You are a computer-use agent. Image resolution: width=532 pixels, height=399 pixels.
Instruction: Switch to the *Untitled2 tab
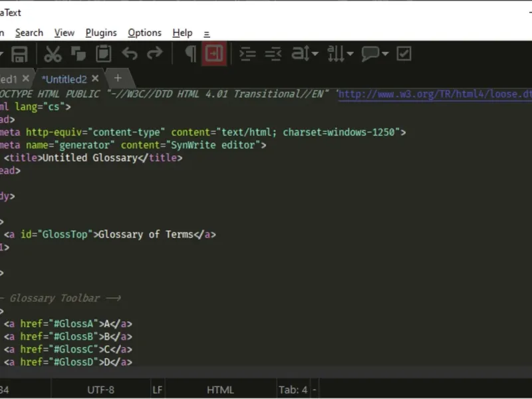[64, 78]
